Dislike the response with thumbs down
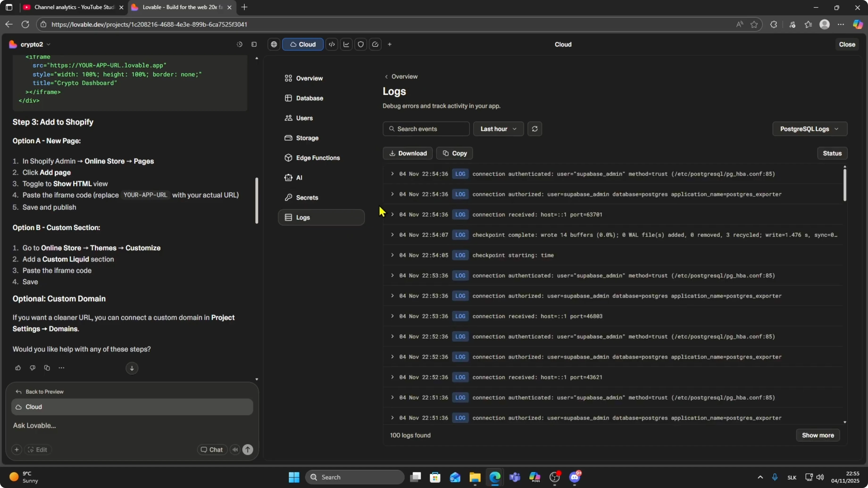Screen dimensions: 868x488 (32, 368)
